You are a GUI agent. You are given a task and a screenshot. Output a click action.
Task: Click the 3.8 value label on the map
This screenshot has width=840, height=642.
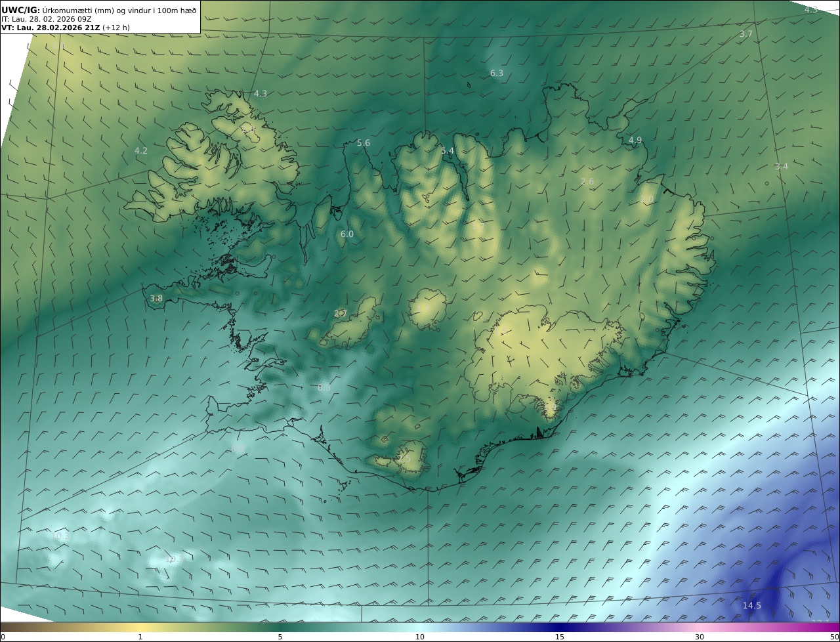click(x=156, y=299)
